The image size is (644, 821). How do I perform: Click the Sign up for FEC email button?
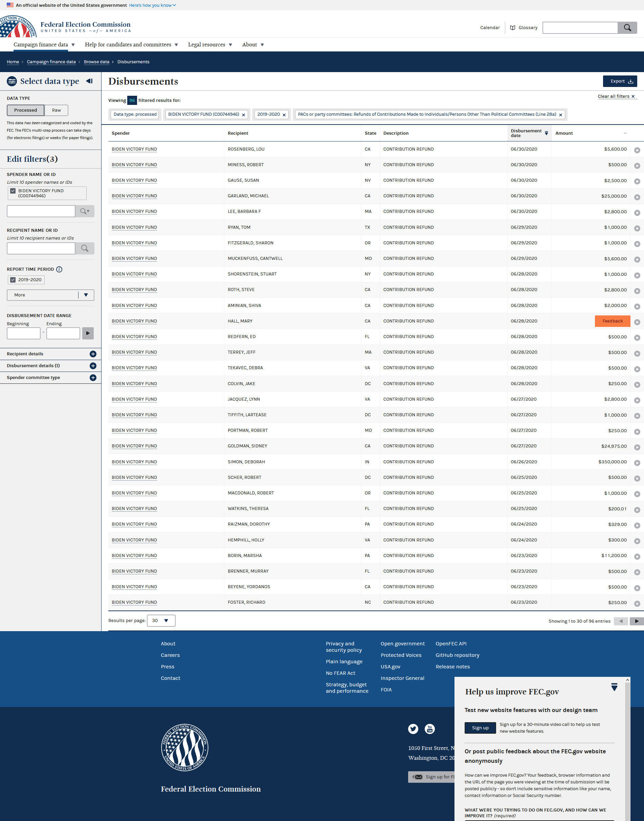tap(431, 777)
